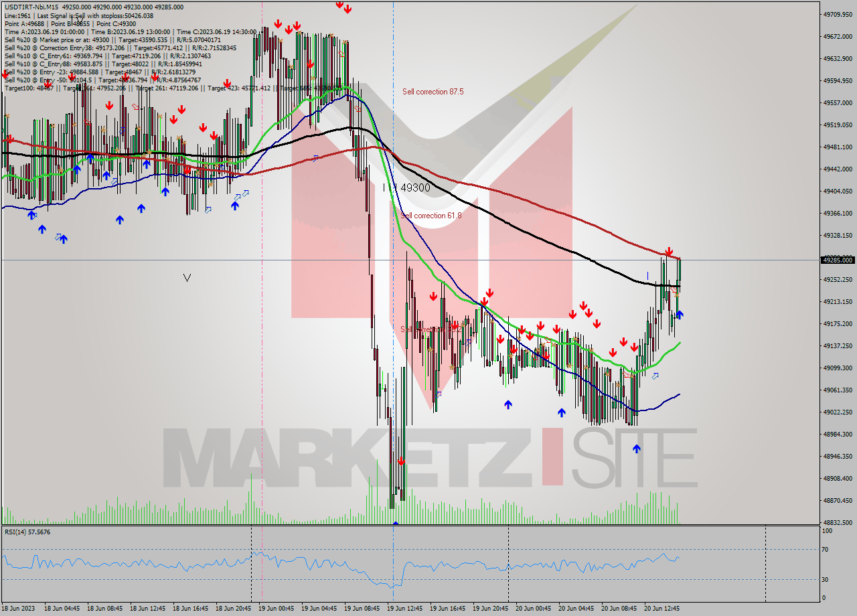Click the '19 Jun 20:45' time label
Viewport: 857px width, 616px height.
coord(490,609)
